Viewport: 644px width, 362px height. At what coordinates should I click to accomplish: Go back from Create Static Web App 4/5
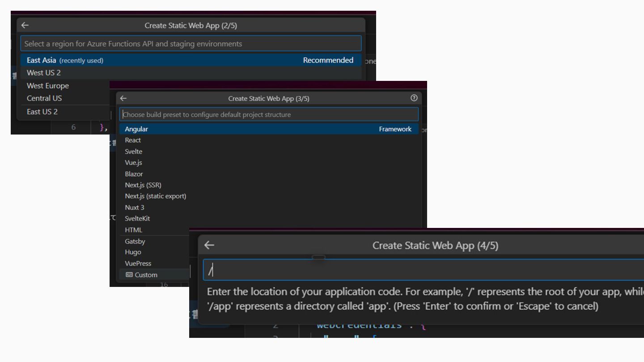[209, 245]
